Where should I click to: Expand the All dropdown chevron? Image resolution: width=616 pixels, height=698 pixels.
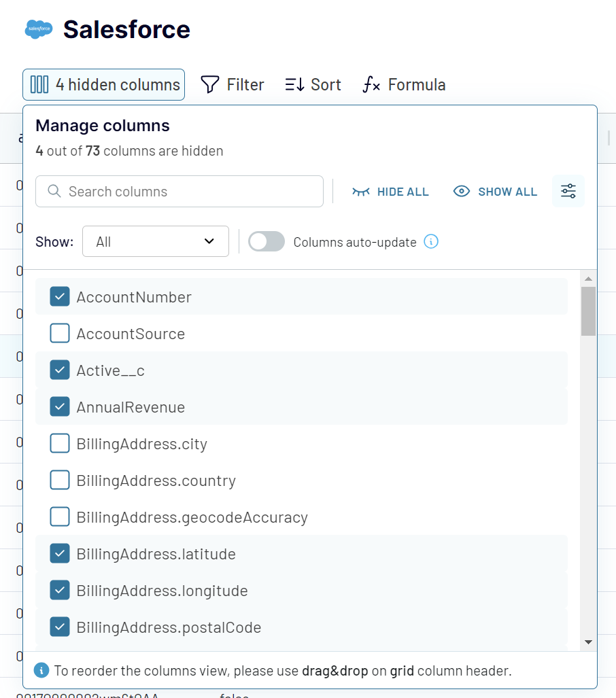click(209, 241)
